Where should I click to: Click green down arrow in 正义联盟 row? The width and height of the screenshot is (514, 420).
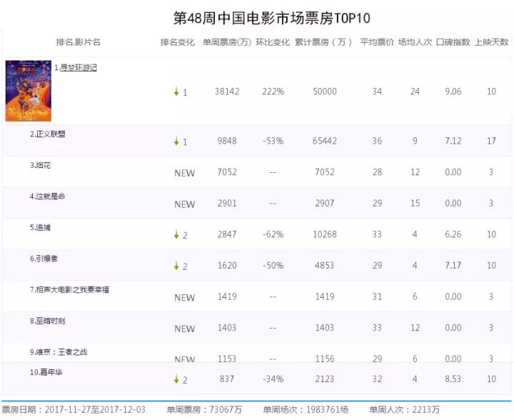tap(176, 141)
